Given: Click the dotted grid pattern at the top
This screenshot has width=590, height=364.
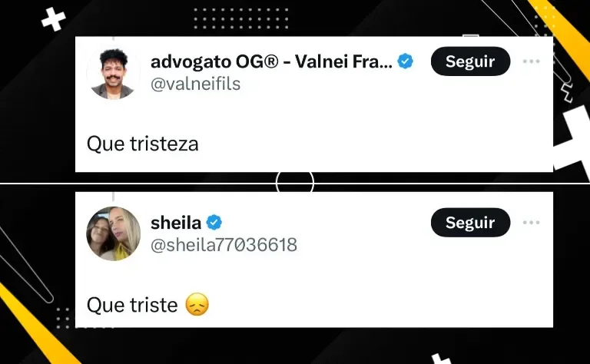Looking at the screenshot, I should tap(240, 18).
